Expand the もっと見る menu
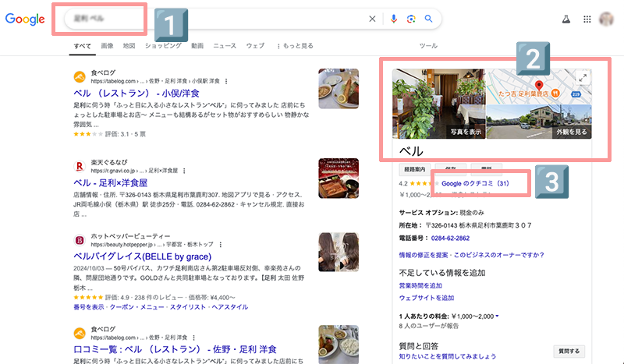This screenshot has height=364, width=624. (x=296, y=46)
